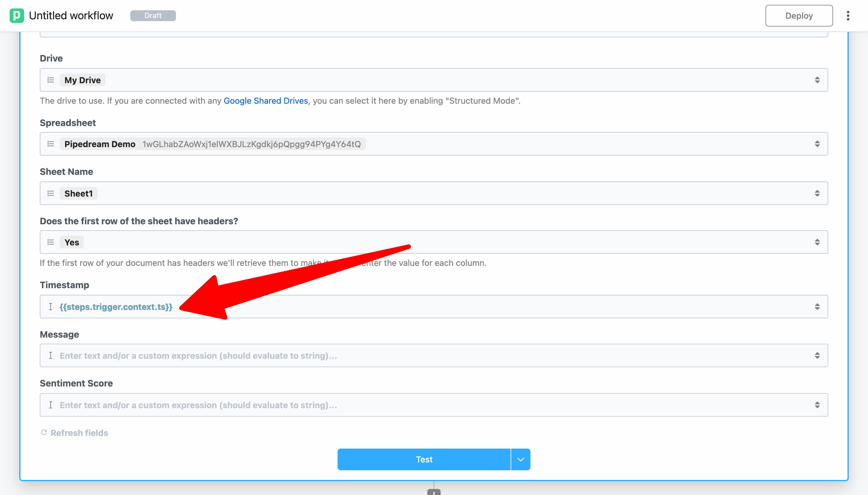This screenshot has height=495, width=868.
Task: Expand the Drive dropdown arrows
Action: coord(817,80)
